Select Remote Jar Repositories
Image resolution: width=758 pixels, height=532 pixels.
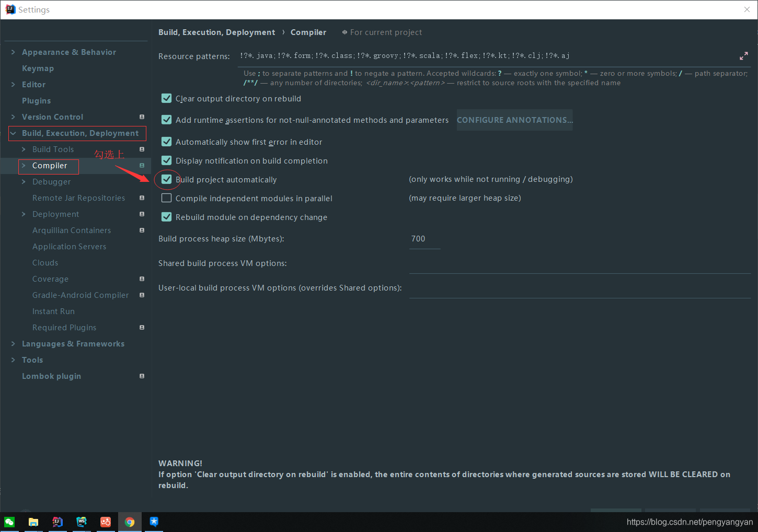(78, 198)
